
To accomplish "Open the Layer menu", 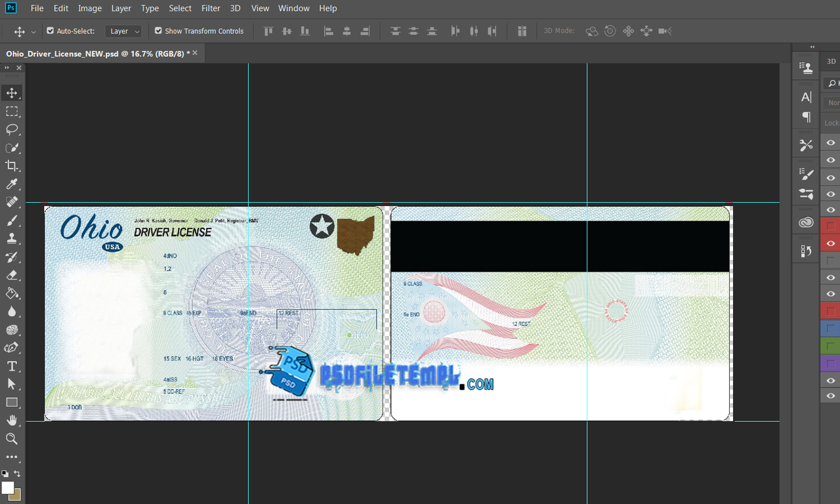I will pyautogui.click(x=121, y=8).
